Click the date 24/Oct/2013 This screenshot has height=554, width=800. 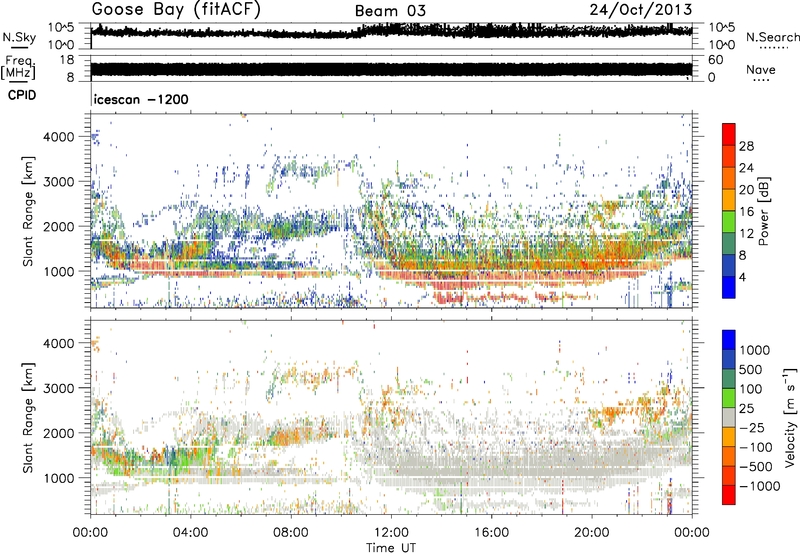coord(641,9)
